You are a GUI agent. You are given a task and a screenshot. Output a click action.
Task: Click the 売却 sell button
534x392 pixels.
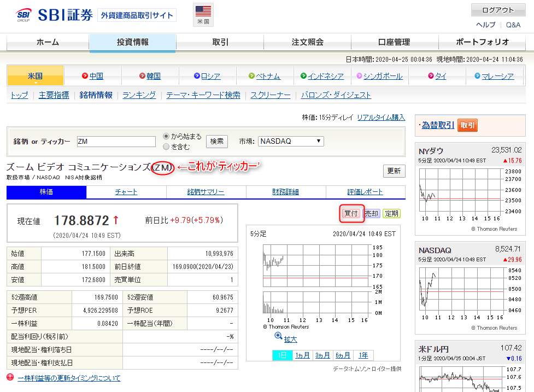(x=371, y=214)
